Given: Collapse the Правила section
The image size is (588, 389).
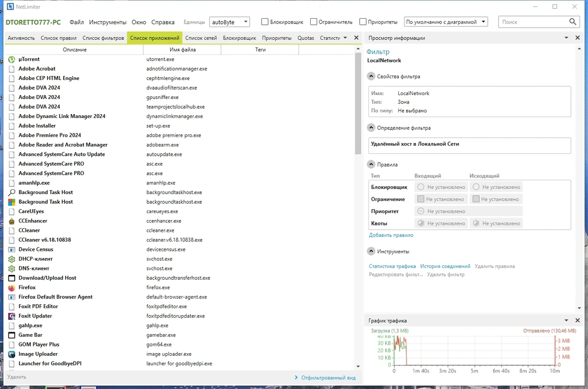Looking at the screenshot, I should (371, 165).
